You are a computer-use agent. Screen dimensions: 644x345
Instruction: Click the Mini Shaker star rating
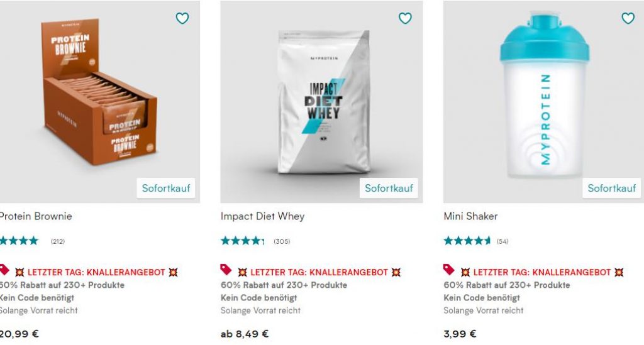point(467,241)
